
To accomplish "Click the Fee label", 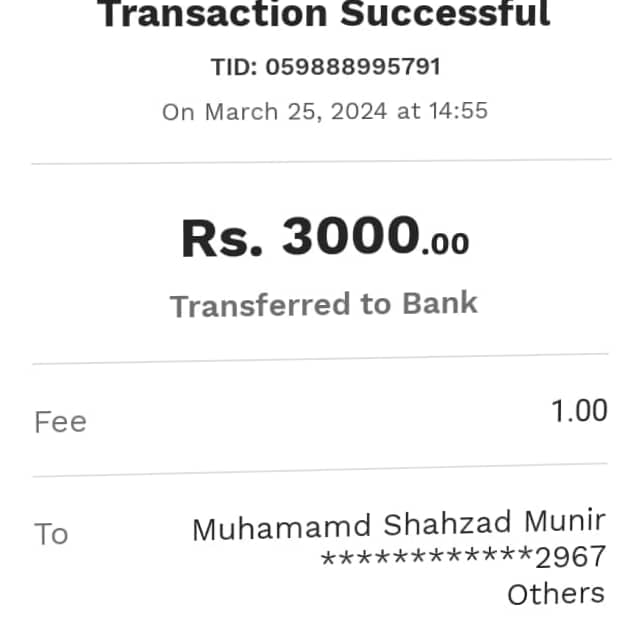I will pos(60,422).
